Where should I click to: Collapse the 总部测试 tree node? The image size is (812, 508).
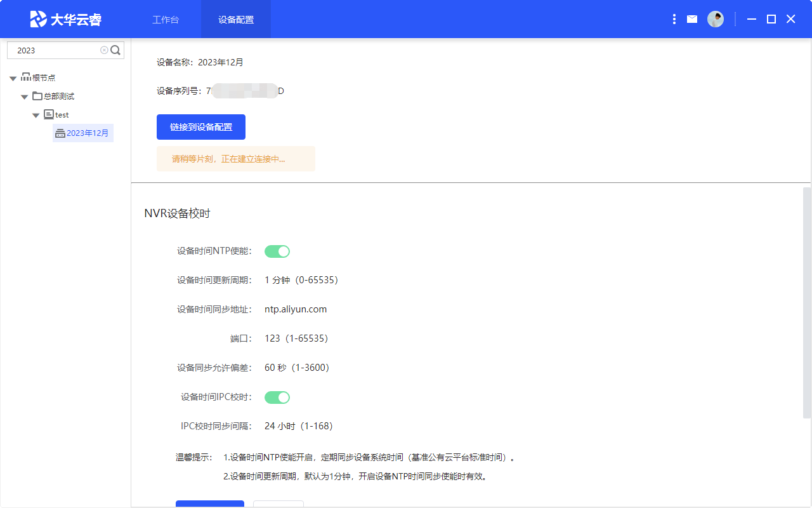click(x=24, y=97)
